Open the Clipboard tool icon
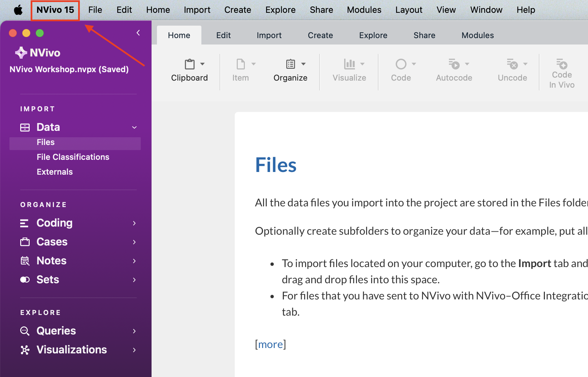 click(190, 64)
